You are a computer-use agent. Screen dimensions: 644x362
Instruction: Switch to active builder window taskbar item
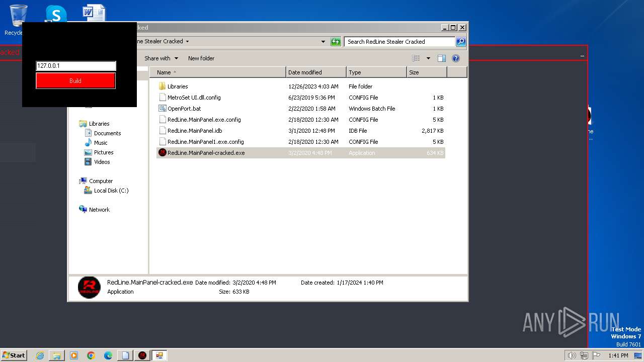click(159, 355)
